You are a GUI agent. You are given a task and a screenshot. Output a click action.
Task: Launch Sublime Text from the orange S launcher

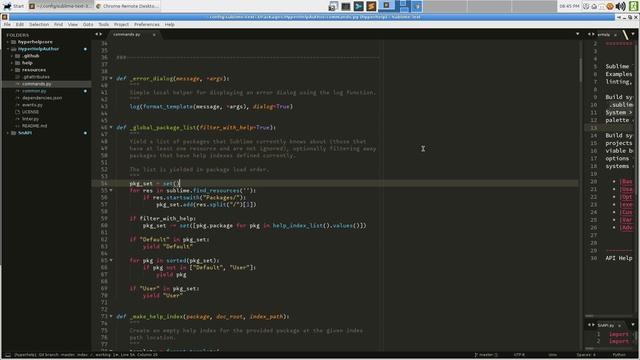[371, 6]
